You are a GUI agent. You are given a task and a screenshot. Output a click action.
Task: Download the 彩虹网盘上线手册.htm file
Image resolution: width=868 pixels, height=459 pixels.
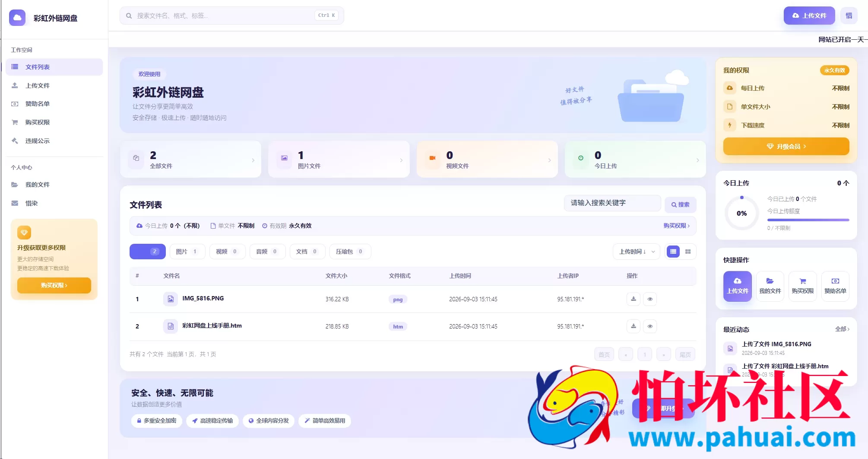click(x=634, y=326)
